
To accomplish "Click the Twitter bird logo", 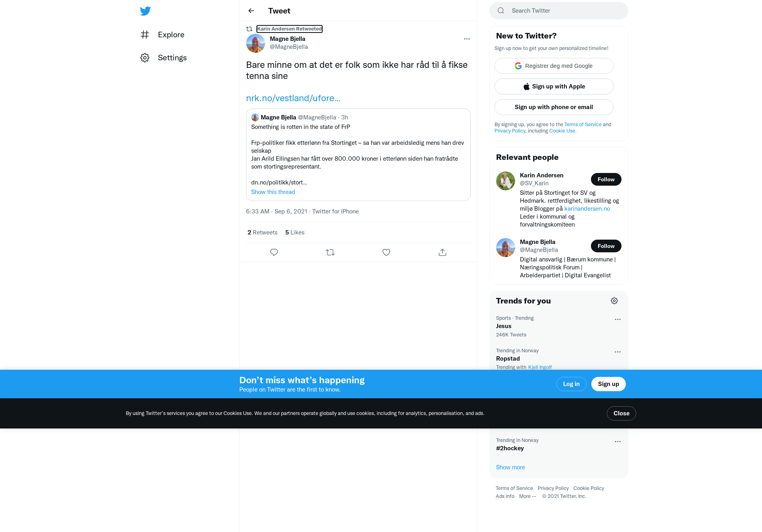I will (145, 11).
